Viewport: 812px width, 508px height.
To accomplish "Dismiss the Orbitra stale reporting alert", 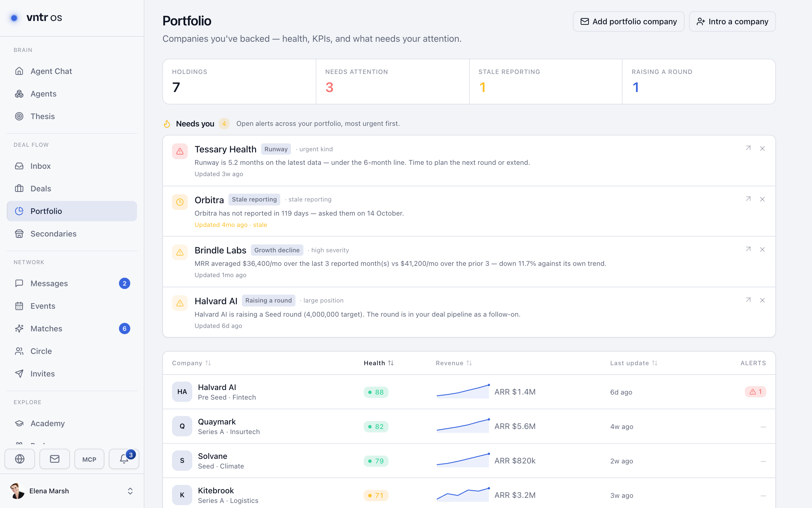I will [762, 199].
